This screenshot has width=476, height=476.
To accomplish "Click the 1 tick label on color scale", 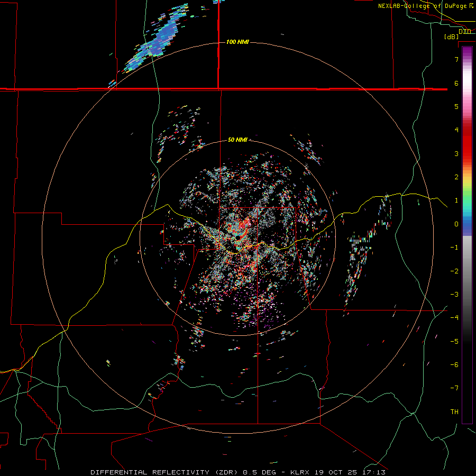I will (456, 200).
